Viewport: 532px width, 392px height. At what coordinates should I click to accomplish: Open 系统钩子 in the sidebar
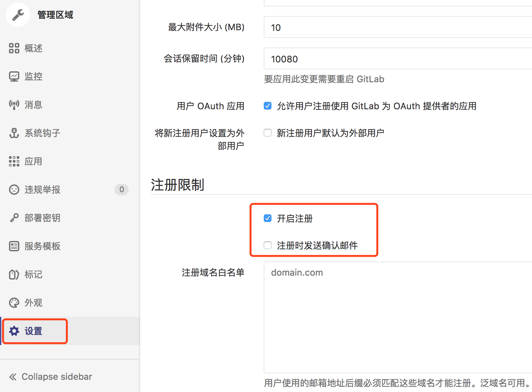point(70,133)
